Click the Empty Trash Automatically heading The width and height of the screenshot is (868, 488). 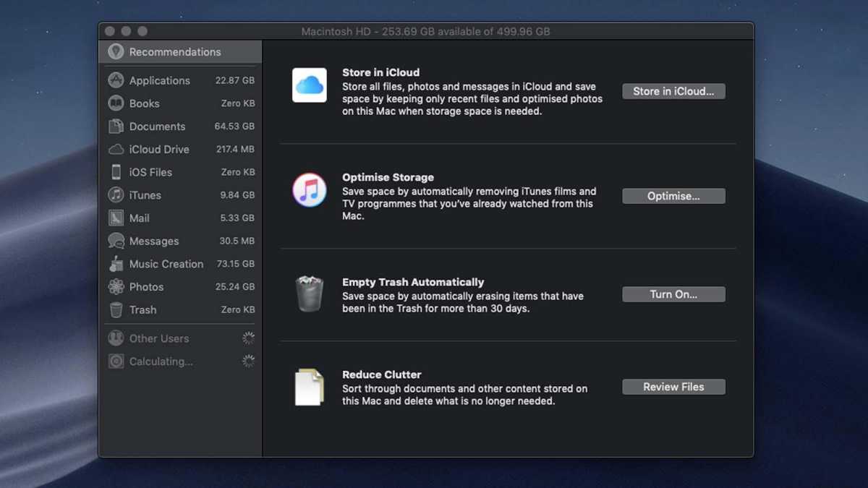pyautogui.click(x=413, y=282)
